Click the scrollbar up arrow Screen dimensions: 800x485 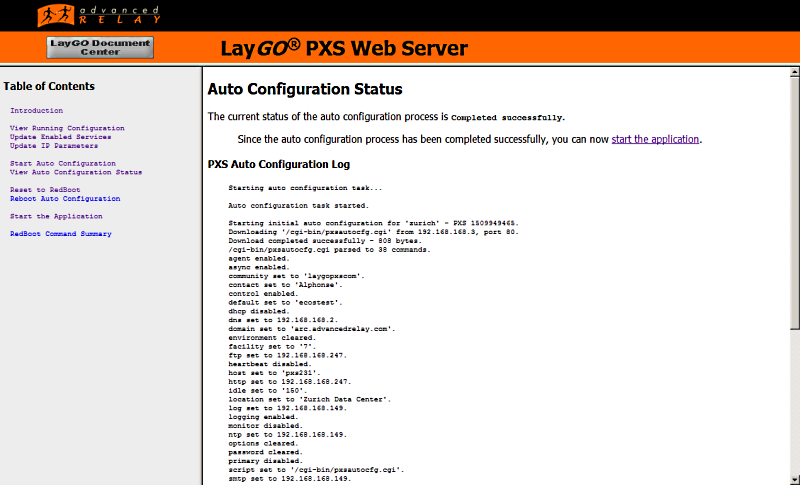click(795, 72)
